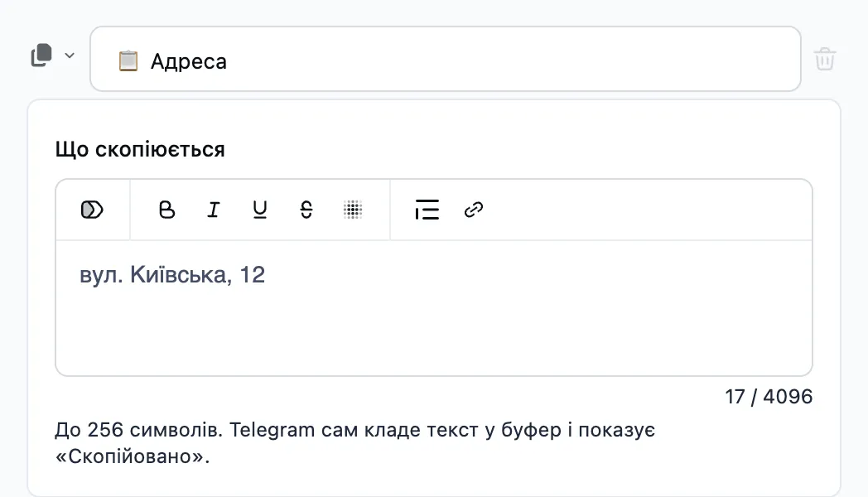Delete the button with the trash icon
This screenshot has height=497, width=868.
[824, 59]
